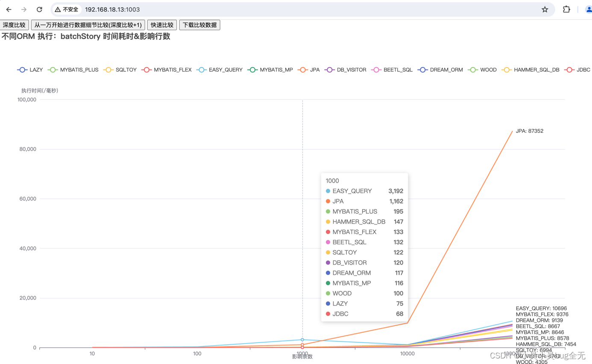The height and width of the screenshot is (364, 592).
Task: Click tooltip row EASY_QUERY 3,192
Action: [x=364, y=191]
